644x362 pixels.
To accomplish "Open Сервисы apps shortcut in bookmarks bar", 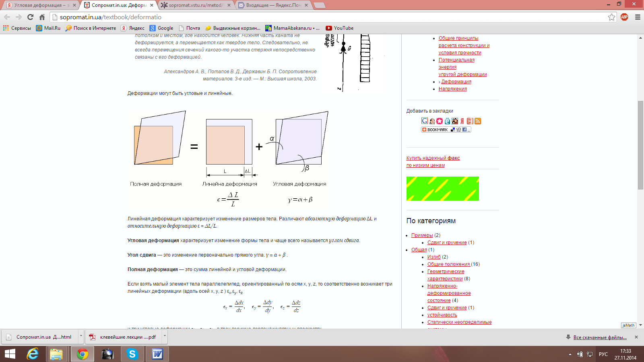I will [17, 28].
